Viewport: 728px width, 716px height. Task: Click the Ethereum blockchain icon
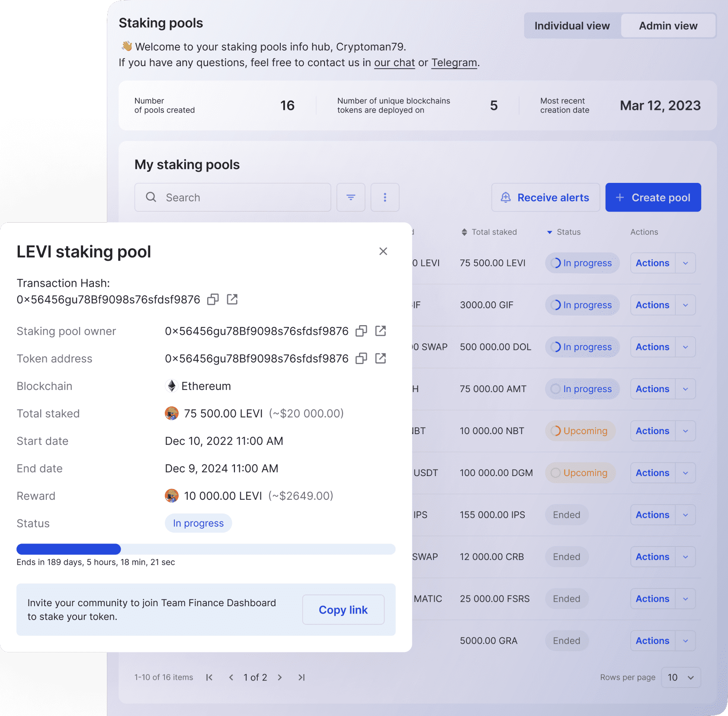(172, 386)
